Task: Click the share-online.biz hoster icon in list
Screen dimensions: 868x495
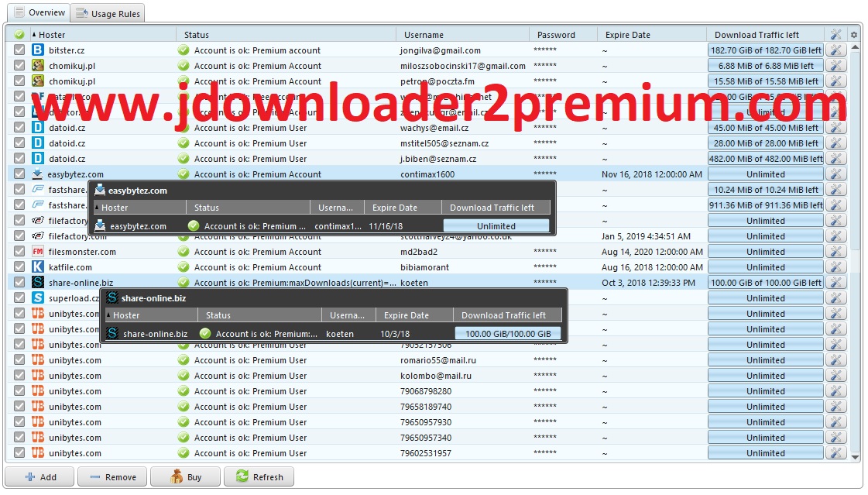Action: (x=38, y=283)
